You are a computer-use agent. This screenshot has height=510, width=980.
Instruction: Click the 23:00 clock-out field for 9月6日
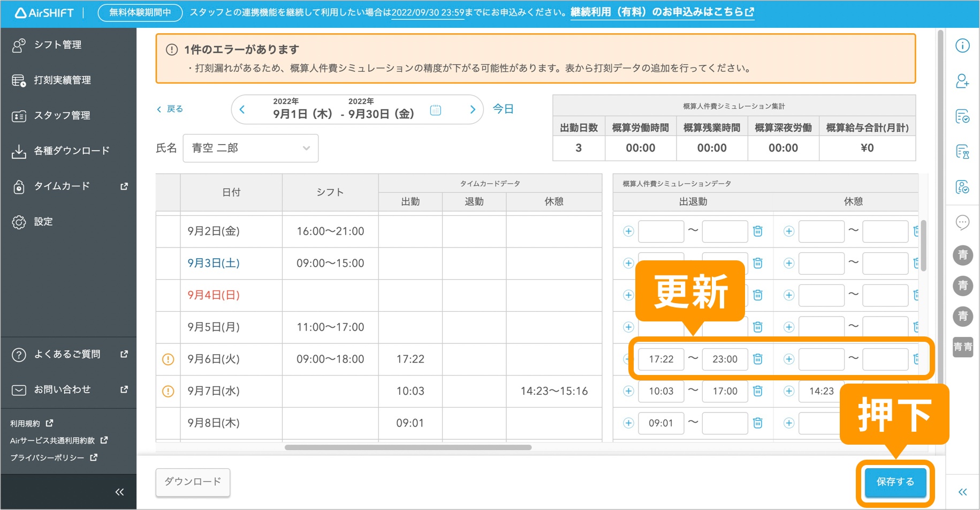(x=725, y=359)
